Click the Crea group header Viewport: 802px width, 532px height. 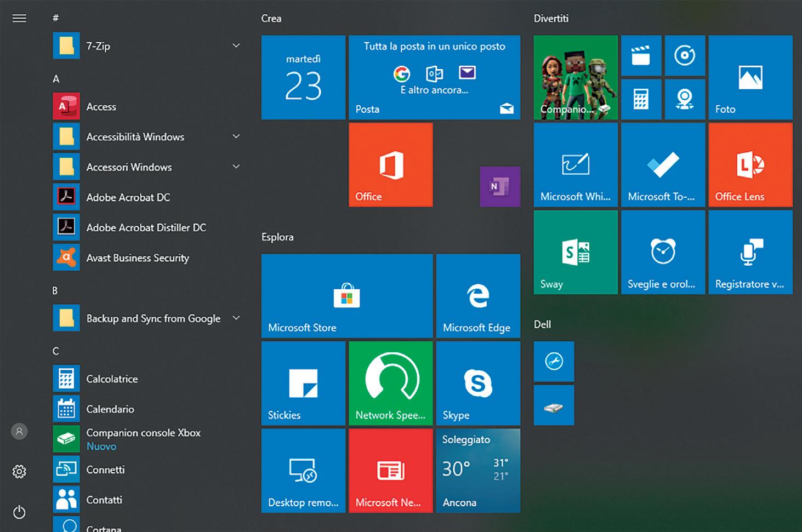click(x=271, y=18)
